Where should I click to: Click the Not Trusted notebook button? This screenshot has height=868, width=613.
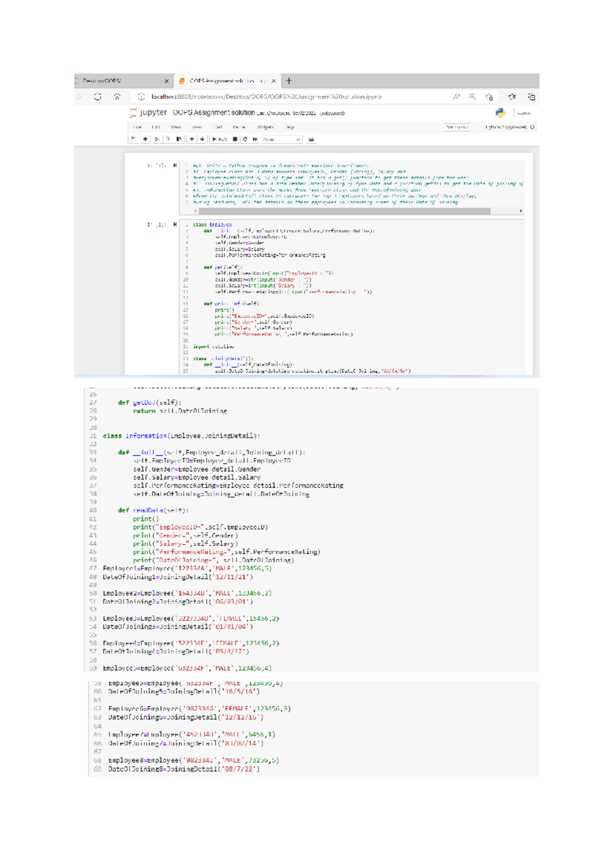457,127
